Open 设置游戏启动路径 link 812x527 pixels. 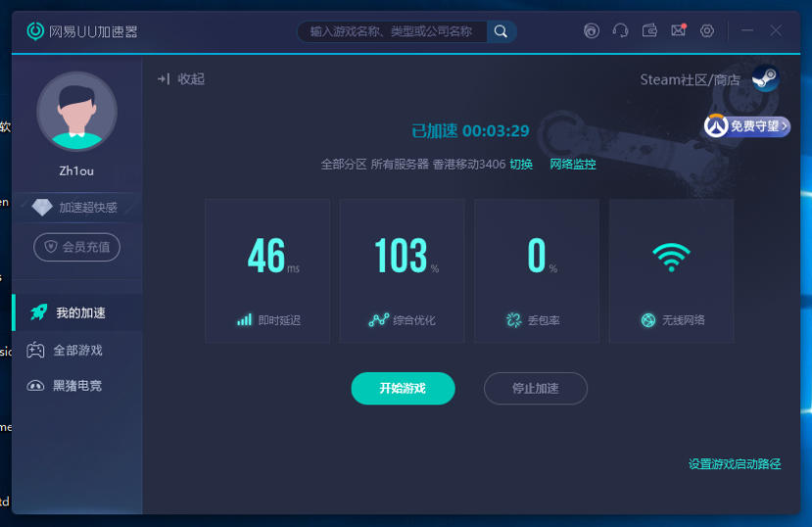735,464
